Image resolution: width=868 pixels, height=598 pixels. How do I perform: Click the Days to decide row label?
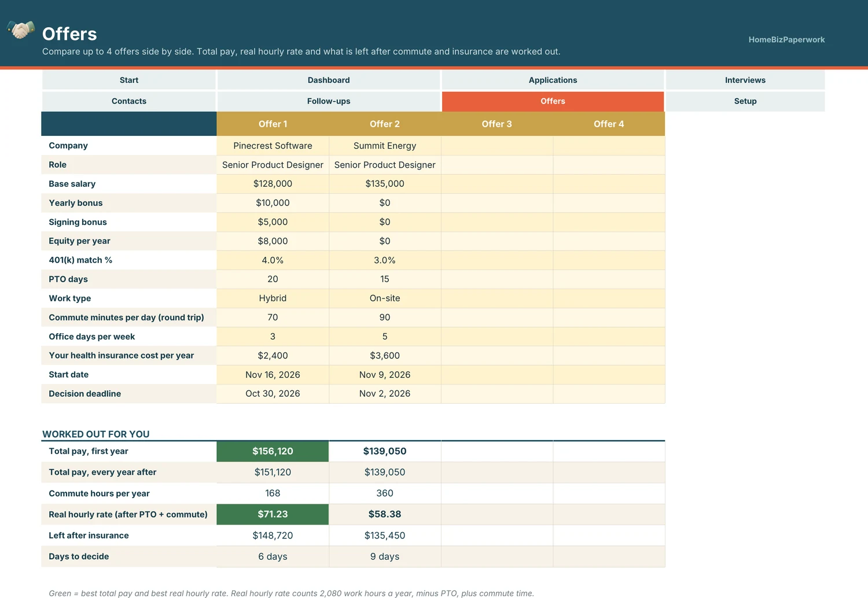tap(79, 556)
